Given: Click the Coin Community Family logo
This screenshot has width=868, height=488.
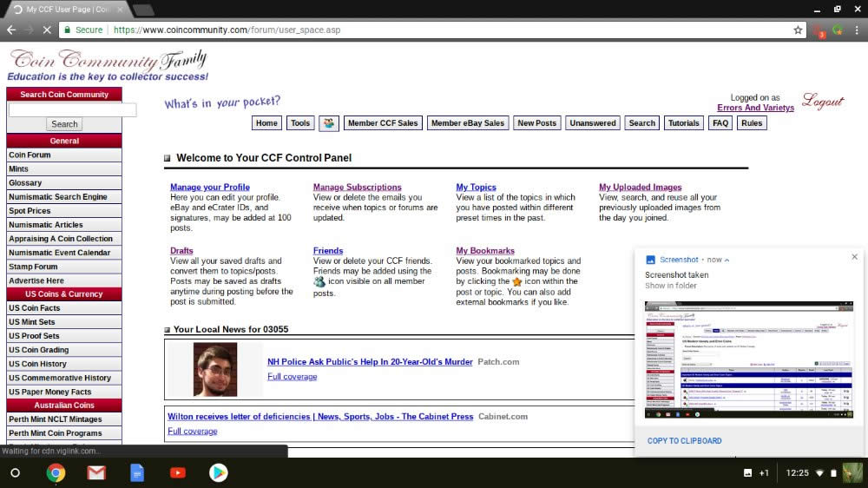Looking at the screenshot, I should (x=108, y=65).
